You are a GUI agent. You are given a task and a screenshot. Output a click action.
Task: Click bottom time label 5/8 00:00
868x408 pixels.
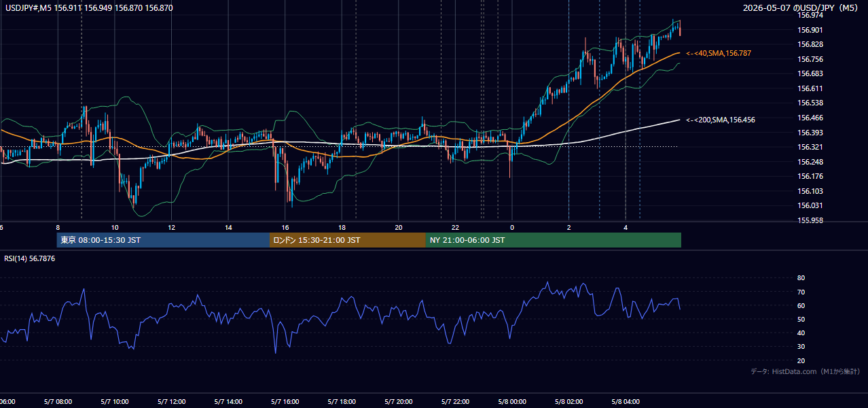[x=511, y=402]
